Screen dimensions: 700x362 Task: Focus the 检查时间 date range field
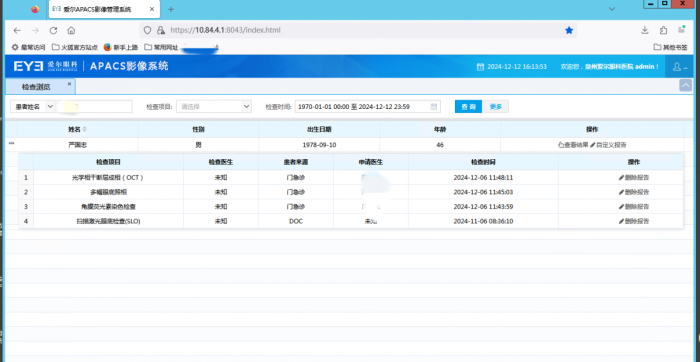(367, 107)
